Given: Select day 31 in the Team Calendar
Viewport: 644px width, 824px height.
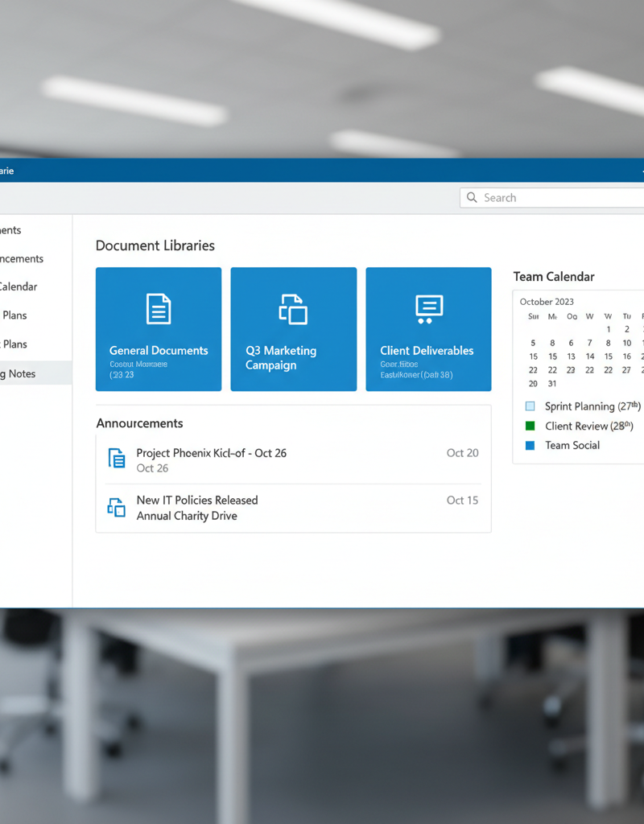Looking at the screenshot, I should [552, 384].
